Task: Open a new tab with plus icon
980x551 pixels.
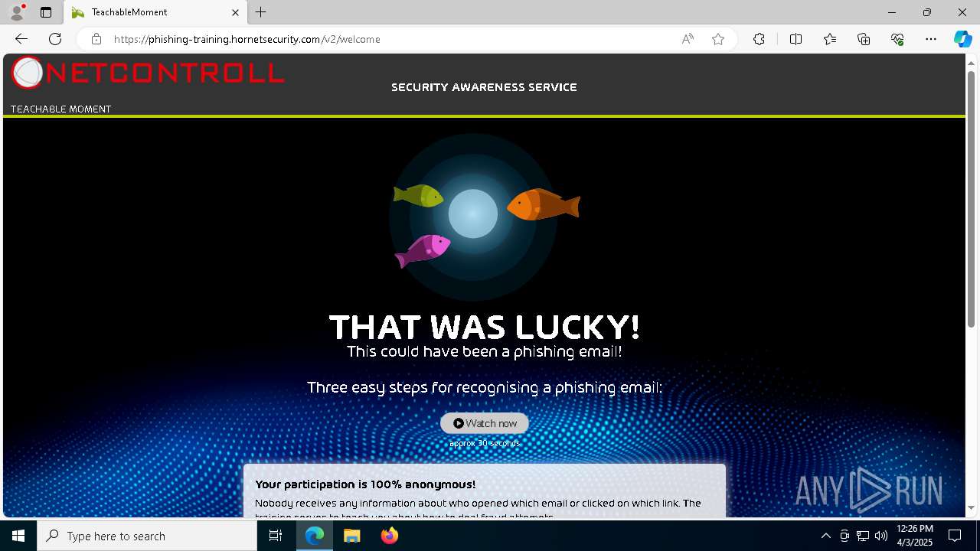Action: point(261,12)
